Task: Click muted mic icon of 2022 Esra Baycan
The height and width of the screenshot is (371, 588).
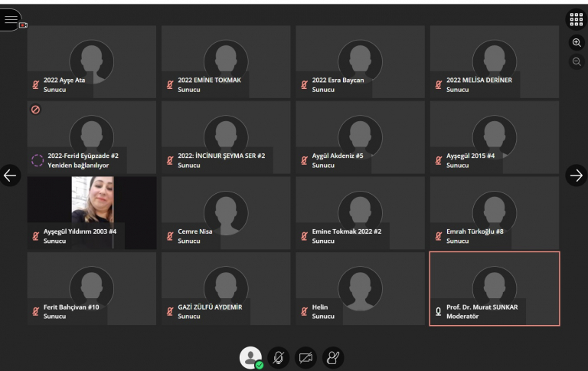Action: pyautogui.click(x=304, y=85)
